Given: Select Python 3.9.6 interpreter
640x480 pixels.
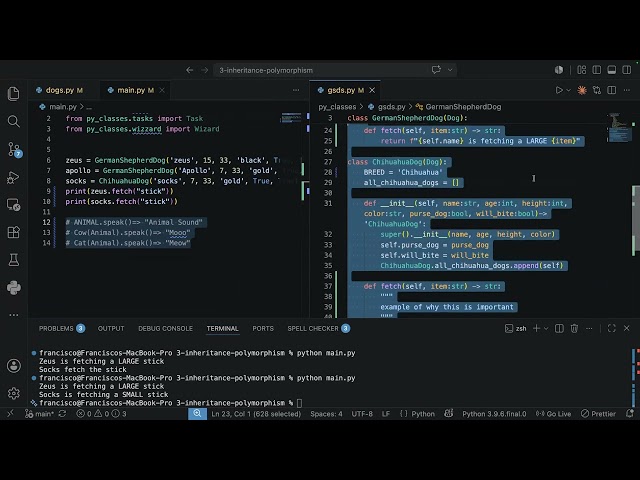Looking at the screenshot, I should [x=494, y=414].
